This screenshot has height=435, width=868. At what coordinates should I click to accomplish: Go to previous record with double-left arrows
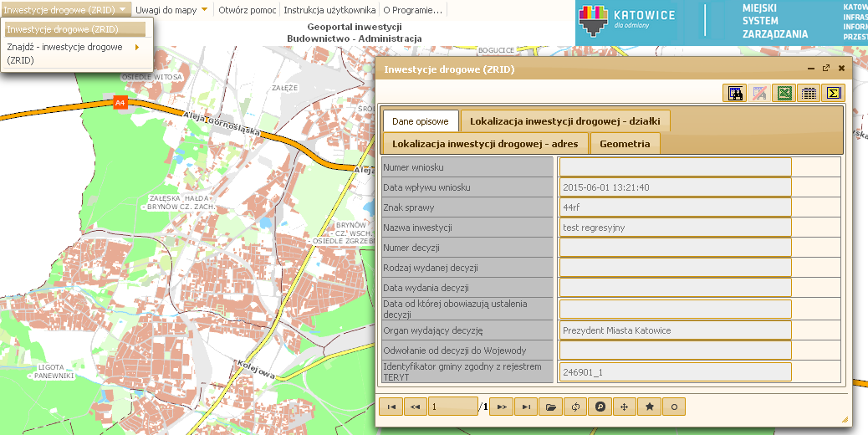pyautogui.click(x=416, y=407)
